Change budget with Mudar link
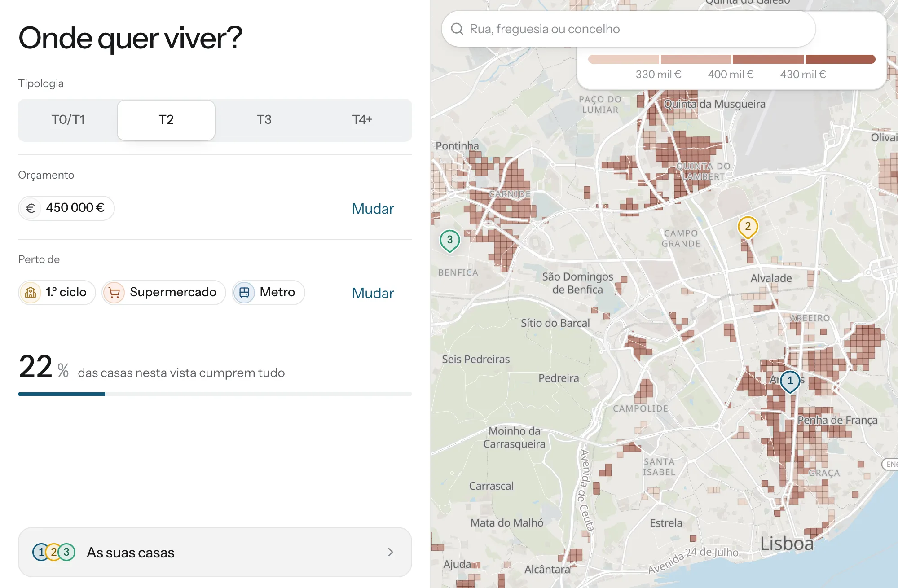Viewport: 898px width, 588px height. point(373,209)
